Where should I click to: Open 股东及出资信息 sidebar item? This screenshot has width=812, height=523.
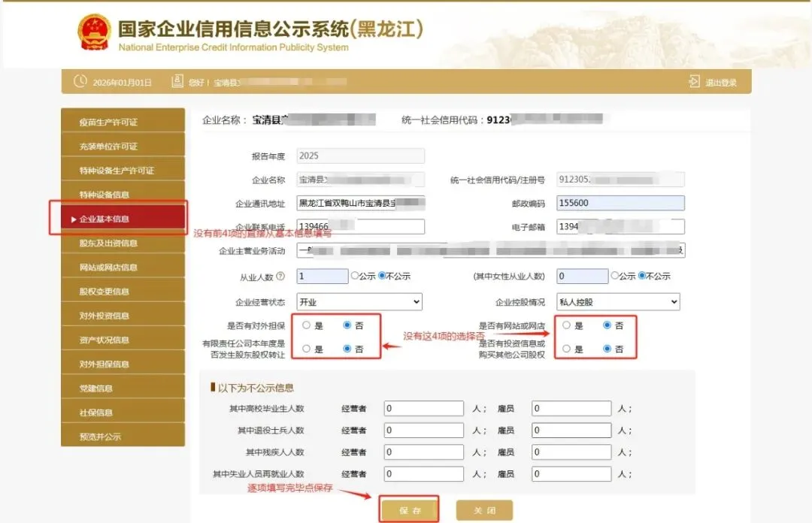123,243
